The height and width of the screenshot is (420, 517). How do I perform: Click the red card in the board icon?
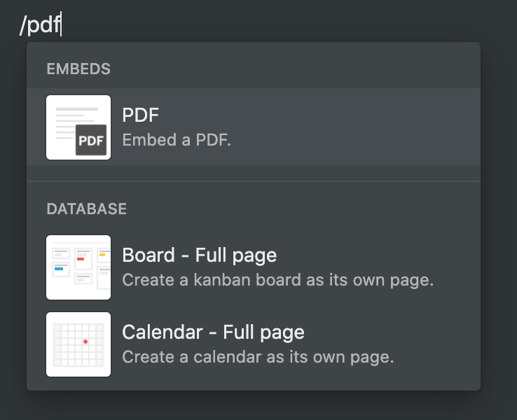coord(81,259)
